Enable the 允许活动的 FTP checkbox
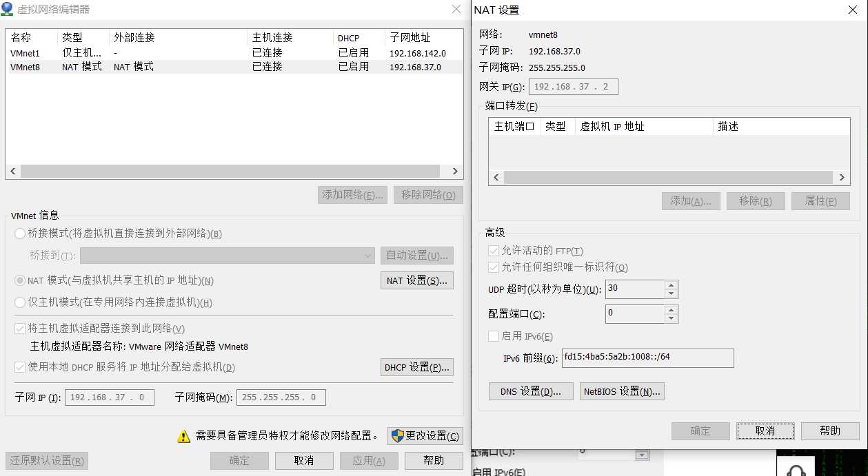The width and height of the screenshot is (868, 476). pos(493,250)
